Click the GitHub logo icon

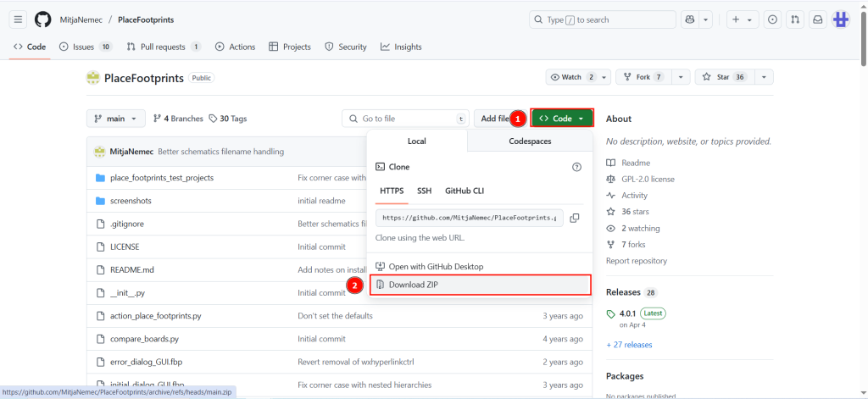[x=42, y=19]
